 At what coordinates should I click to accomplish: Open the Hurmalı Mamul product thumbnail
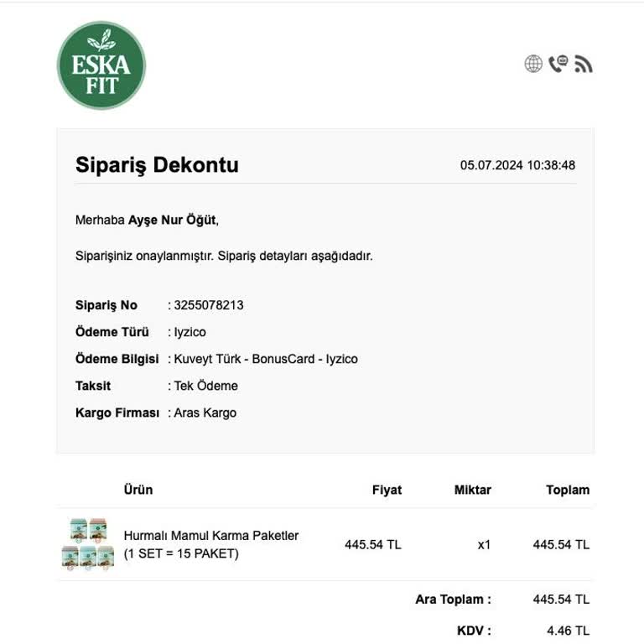pyautogui.click(x=88, y=543)
